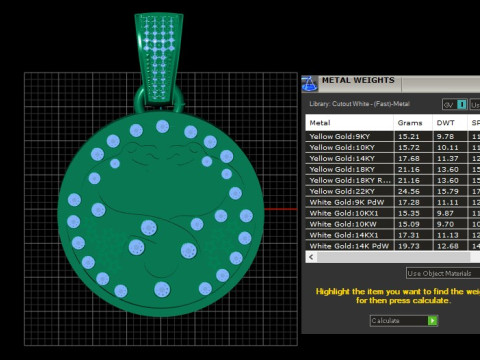The image size is (480, 360).
Task: Select the White Gold:14K PdW row
Action: point(393,246)
